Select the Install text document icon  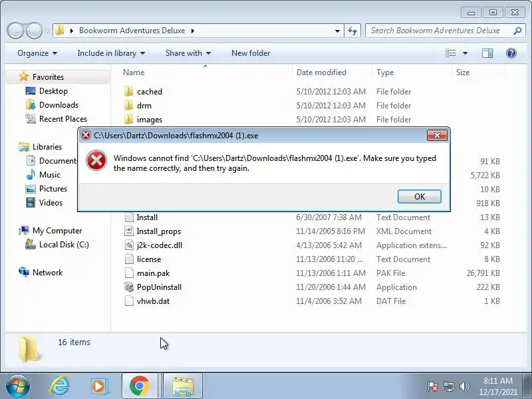(x=129, y=217)
